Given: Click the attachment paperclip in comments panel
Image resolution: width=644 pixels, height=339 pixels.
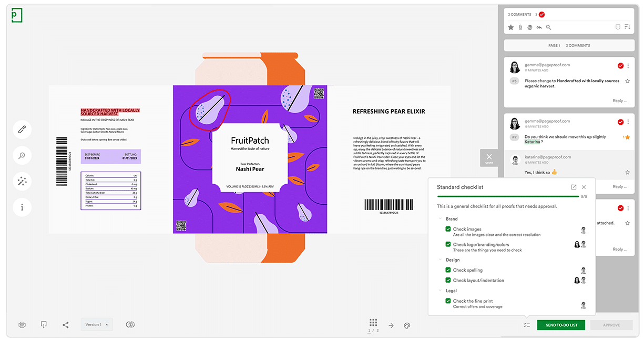Looking at the screenshot, I should 520,27.
